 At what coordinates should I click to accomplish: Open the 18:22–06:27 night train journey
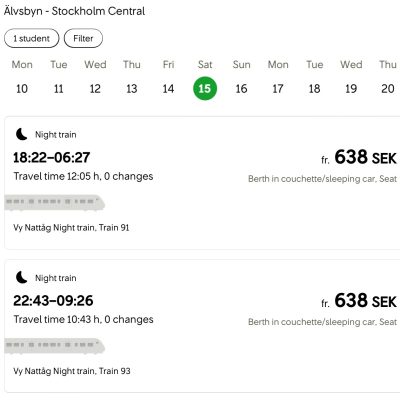pos(202,183)
